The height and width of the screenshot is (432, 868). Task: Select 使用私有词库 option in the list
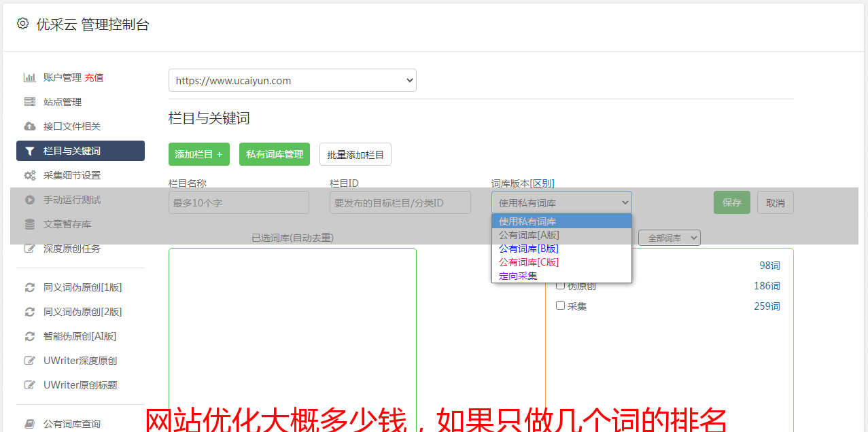(x=561, y=221)
